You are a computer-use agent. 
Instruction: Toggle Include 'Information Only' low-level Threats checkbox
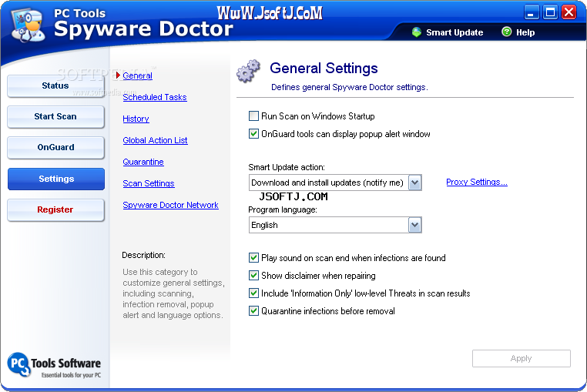click(x=253, y=293)
